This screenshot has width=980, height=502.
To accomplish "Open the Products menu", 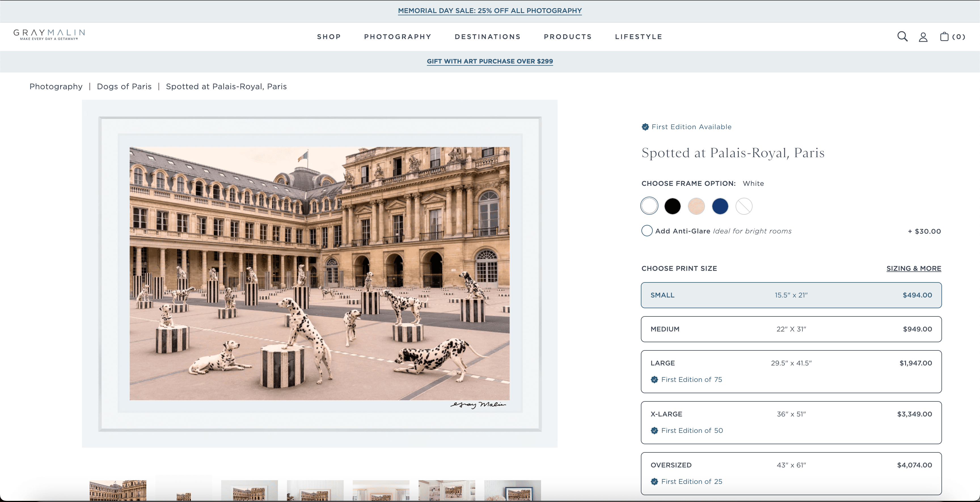I will [568, 37].
